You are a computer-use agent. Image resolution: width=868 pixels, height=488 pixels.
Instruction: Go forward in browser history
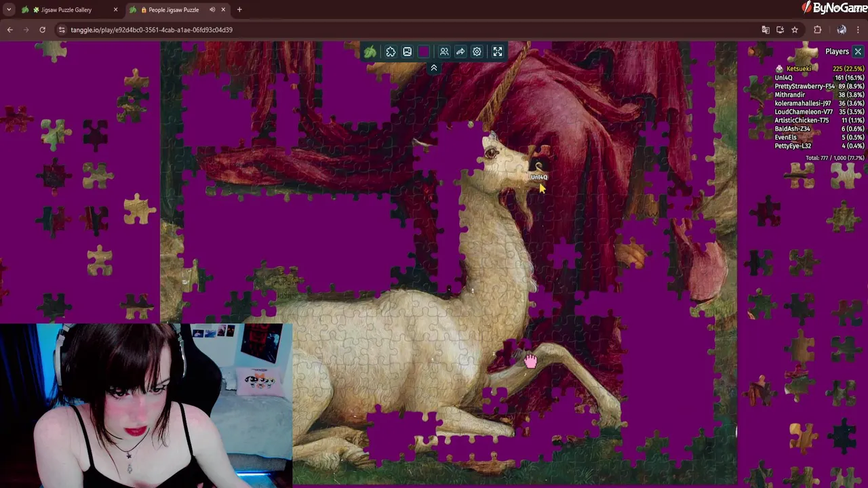pos(26,30)
